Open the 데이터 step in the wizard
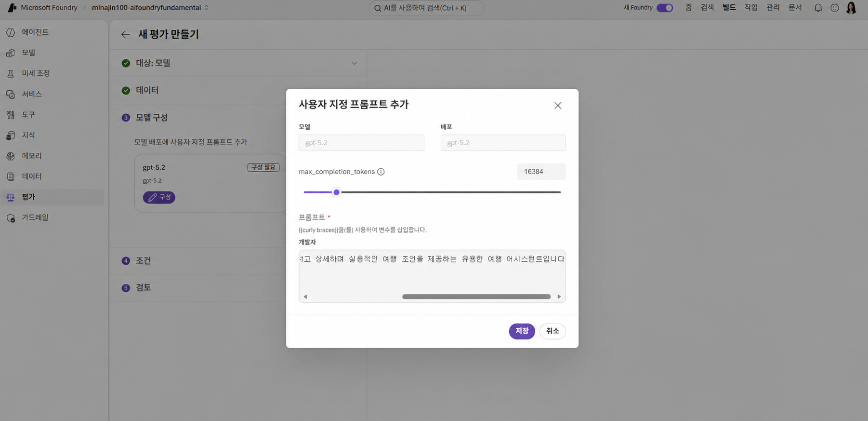 tap(147, 90)
